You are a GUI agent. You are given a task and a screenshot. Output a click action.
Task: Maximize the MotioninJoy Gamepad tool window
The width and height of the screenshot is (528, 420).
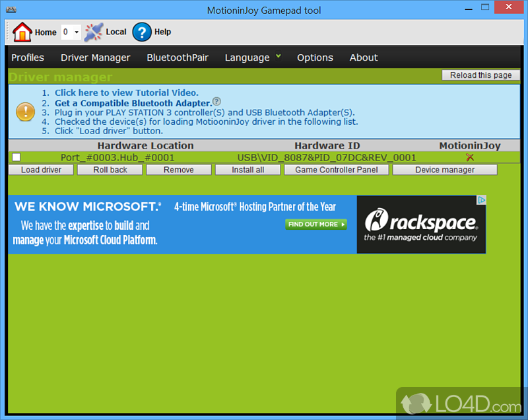tap(485, 7)
